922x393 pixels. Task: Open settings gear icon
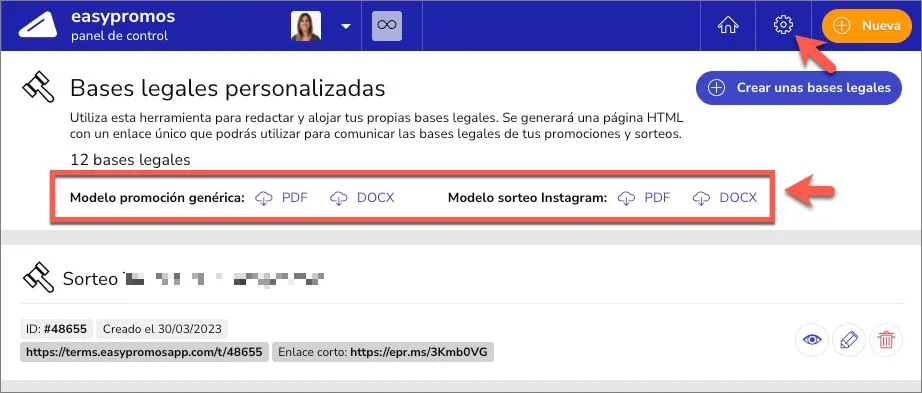pyautogui.click(x=783, y=25)
